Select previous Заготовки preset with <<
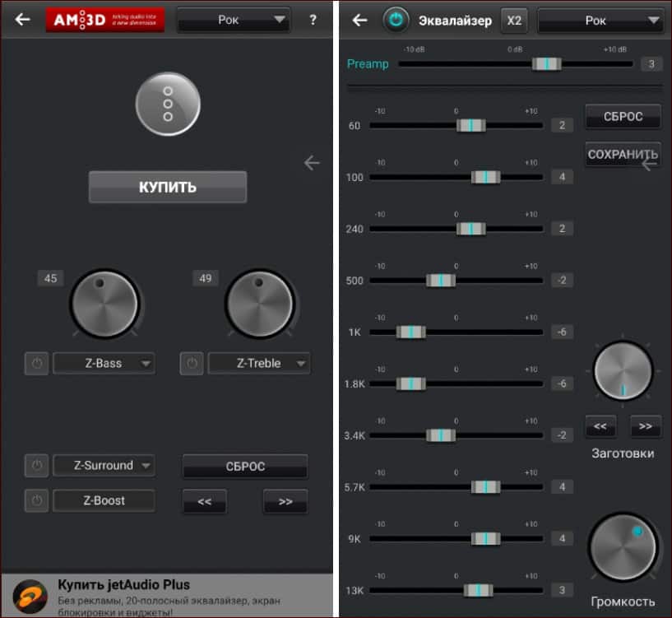This screenshot has width=672, height=618. 600,426
